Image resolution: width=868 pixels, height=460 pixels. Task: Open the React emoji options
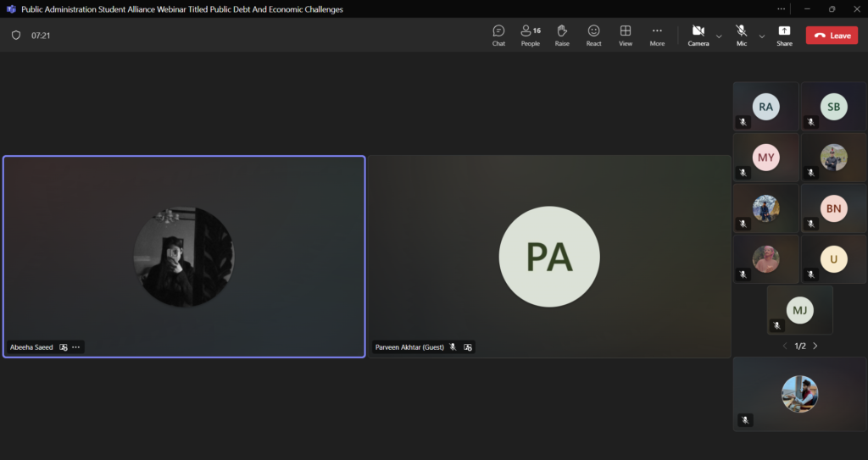point(593,36)
